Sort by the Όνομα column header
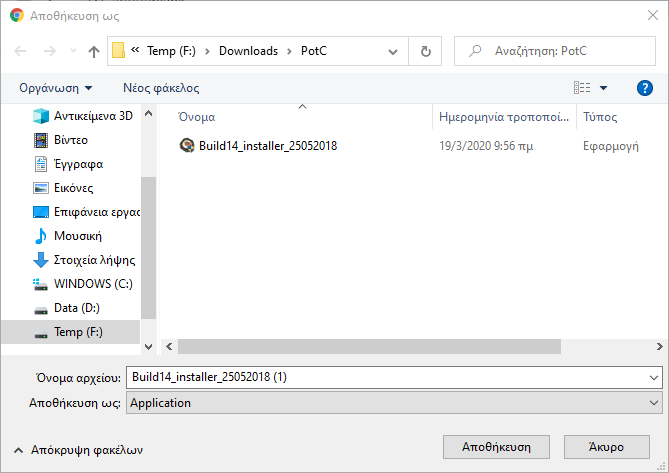 197,117
